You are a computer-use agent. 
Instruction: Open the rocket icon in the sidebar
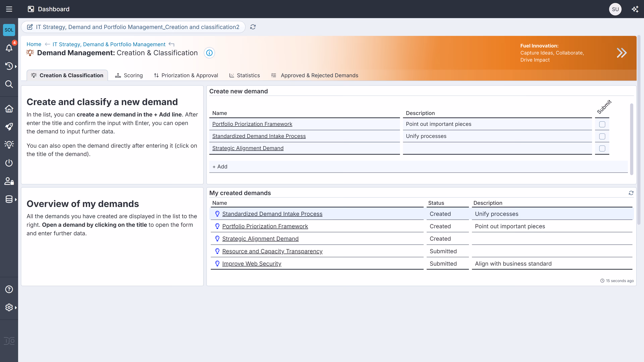point(9,127)
